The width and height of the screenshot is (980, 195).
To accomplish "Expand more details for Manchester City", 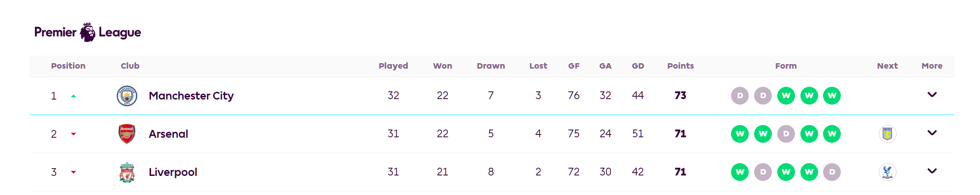I will tap(932, 95).
